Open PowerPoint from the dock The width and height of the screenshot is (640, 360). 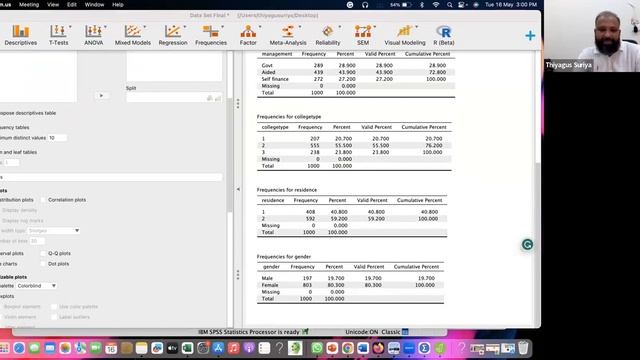click(x=332, y=348)
